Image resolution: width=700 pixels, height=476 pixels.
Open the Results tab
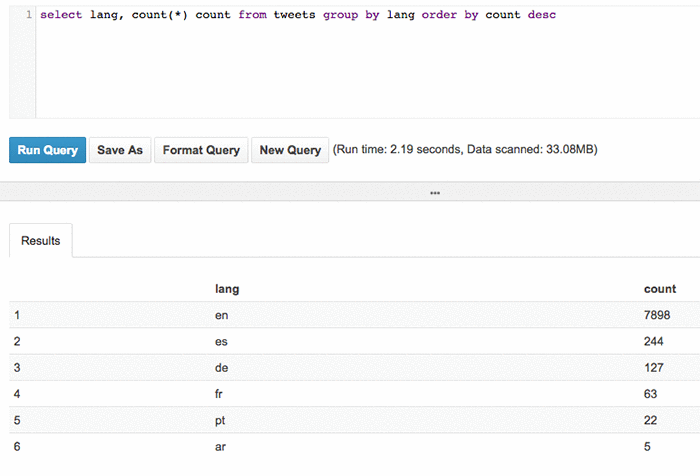click(x=41, y=241)
